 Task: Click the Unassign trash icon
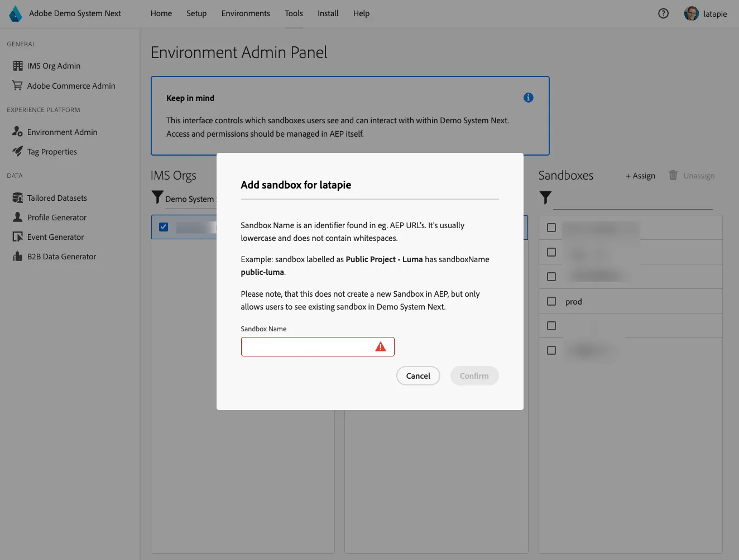point(673,175)
